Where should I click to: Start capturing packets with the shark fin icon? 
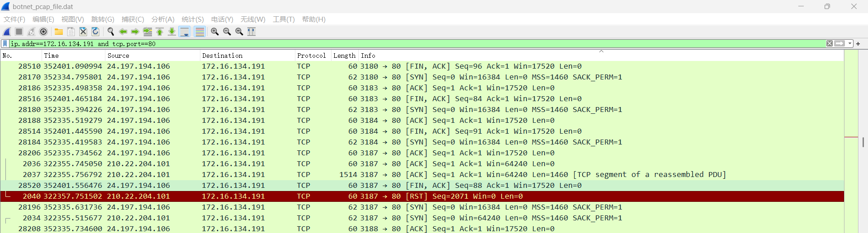pyautogui.click(x=7, y=32)
